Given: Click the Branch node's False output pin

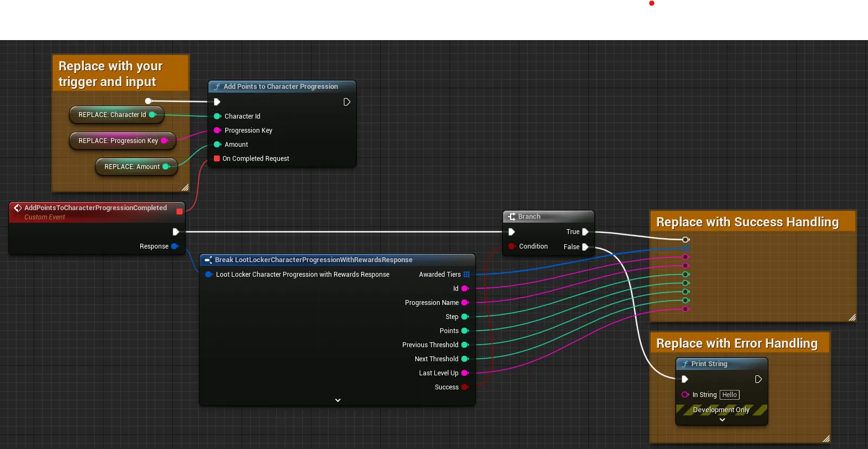Looking at the screenshot, I should pyautogui.click(x=585, y=246).
